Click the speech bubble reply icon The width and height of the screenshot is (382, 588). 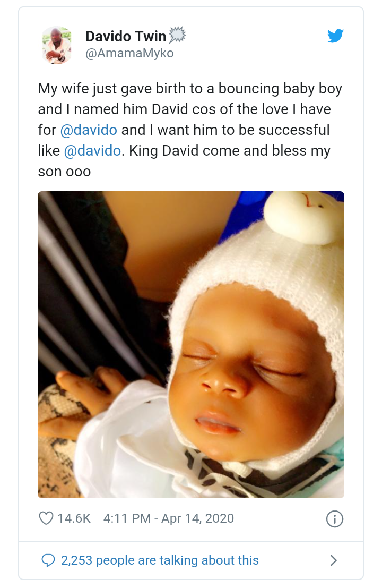(x=48, y=560)
